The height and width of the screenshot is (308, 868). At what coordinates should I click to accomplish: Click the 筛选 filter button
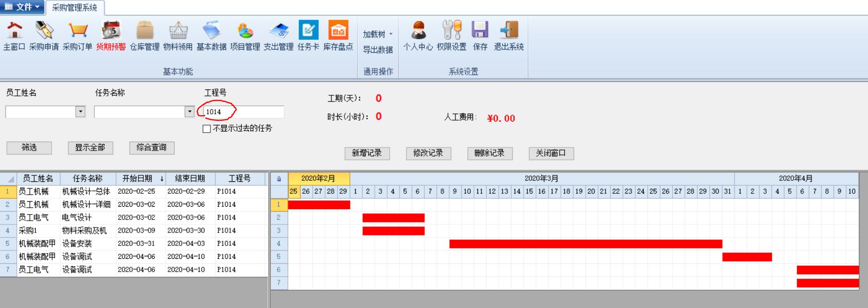tap(29, 148)
